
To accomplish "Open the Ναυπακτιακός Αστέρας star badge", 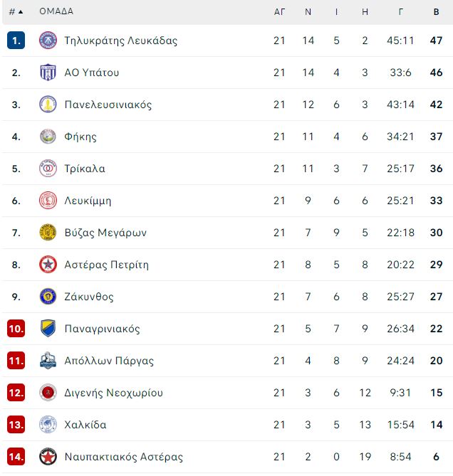I will click(x=48, y=456).
